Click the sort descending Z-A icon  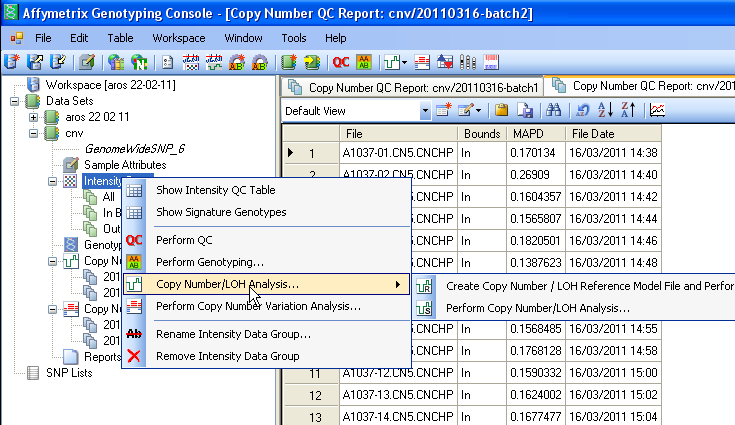[628, 111]
